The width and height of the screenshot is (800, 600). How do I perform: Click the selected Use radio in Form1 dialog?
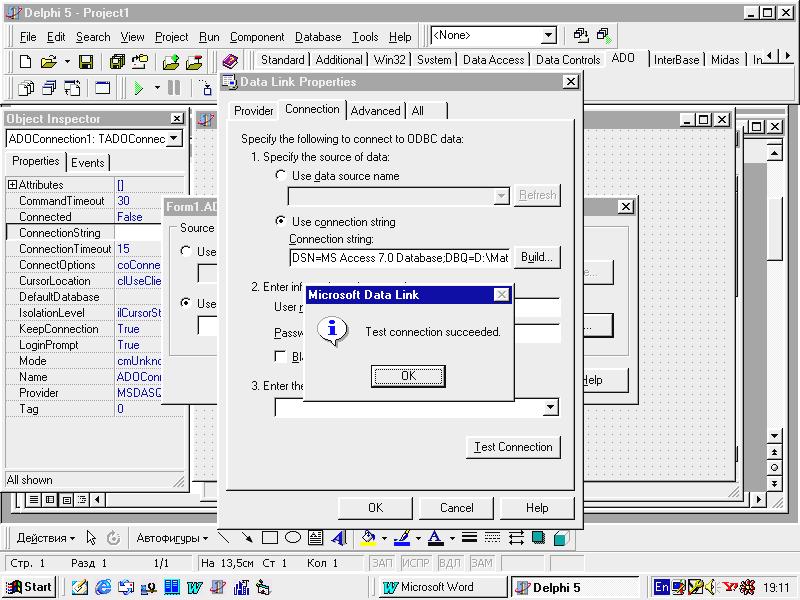click(x=186, y=303)
